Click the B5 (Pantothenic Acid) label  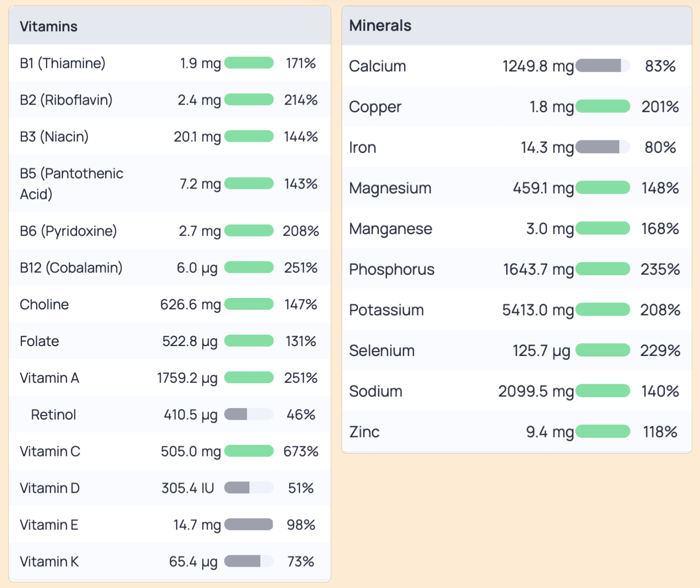click(71, 183)
